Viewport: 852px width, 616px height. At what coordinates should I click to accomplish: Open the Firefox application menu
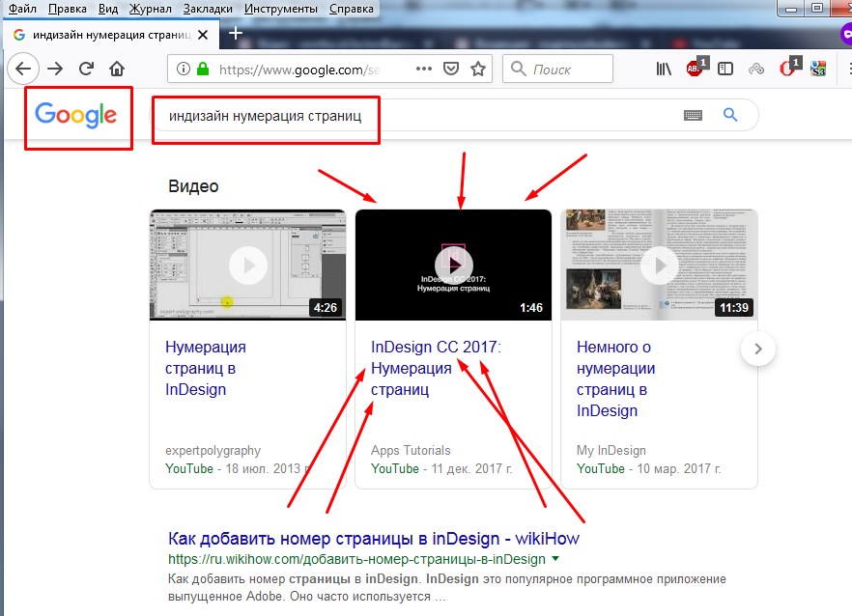click(846, 69)
